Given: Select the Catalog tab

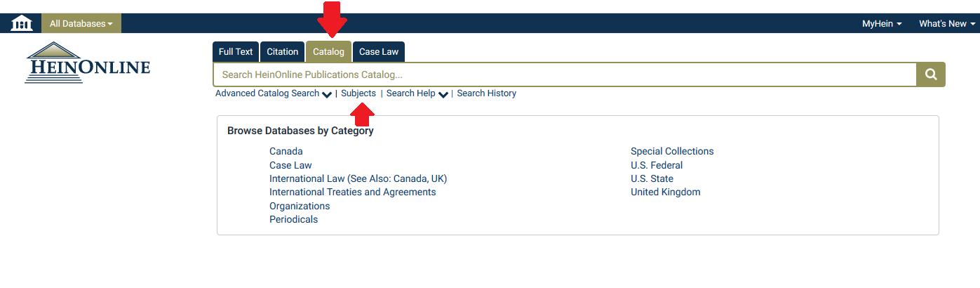Looking at the screenshot, I should [328, 52].
